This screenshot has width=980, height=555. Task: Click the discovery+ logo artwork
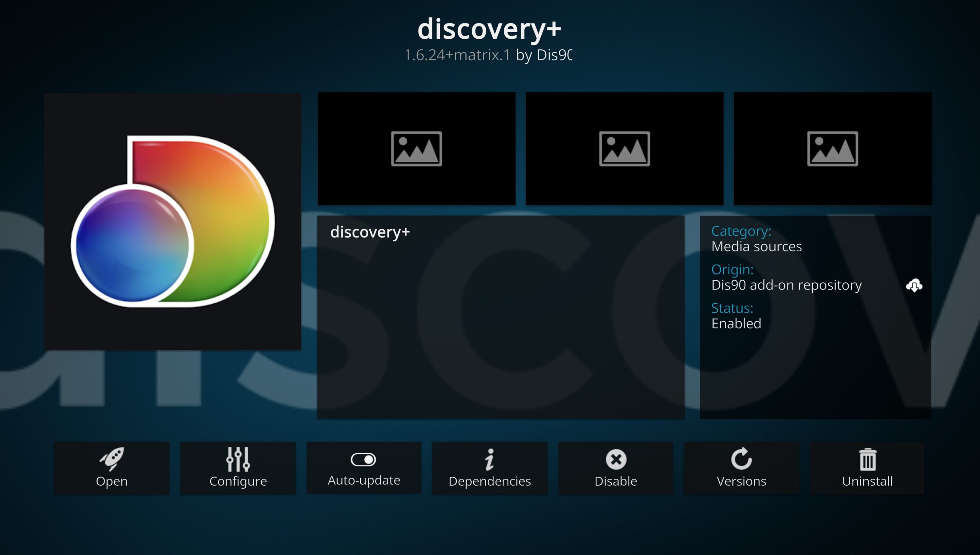(173, 221)
